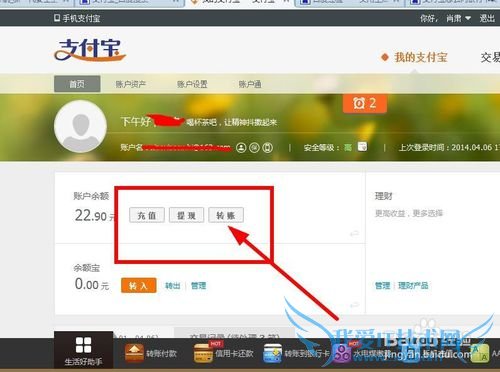
Task: Click 管理 link next to 转出
Action: pos(198,286)
